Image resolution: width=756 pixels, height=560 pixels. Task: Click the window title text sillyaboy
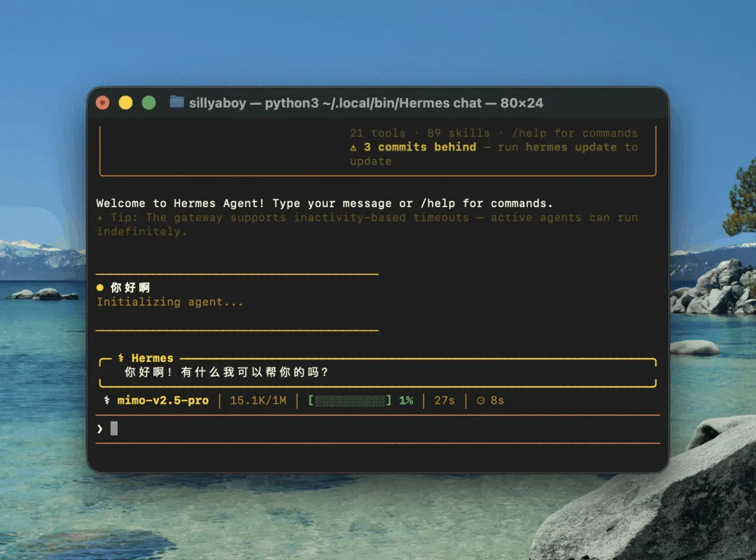(x=218, y=103)
